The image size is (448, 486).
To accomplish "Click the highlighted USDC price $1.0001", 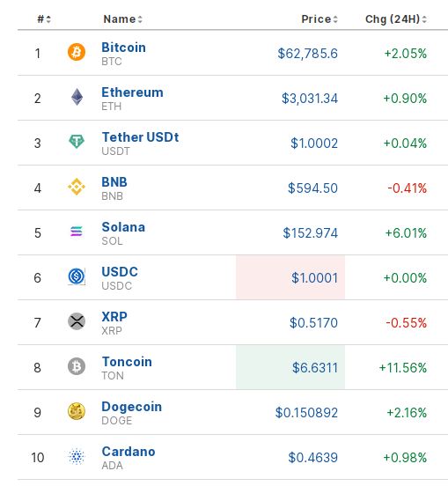I will coord(314,277).
